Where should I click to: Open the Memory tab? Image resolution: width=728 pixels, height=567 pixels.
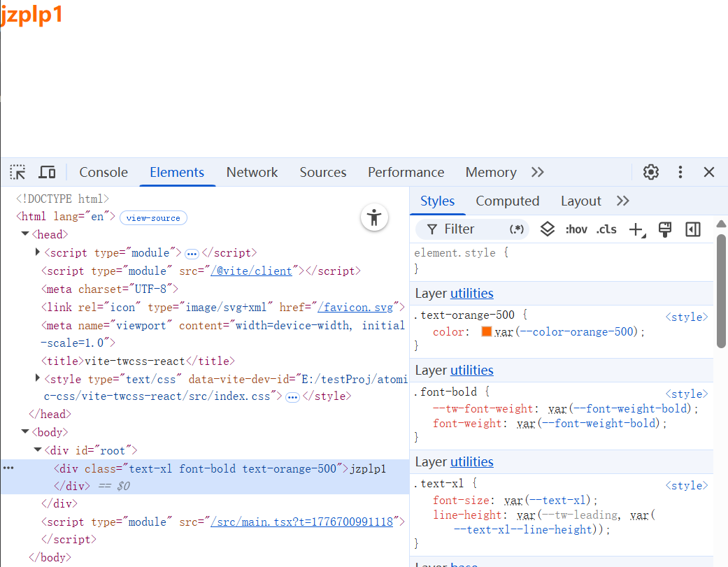[x=491, y=172]
